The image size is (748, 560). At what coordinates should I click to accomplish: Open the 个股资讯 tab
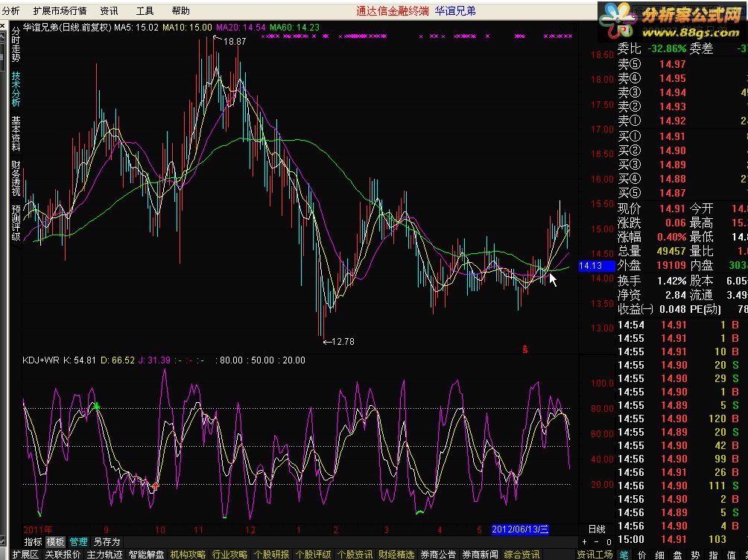pos(355,554)
